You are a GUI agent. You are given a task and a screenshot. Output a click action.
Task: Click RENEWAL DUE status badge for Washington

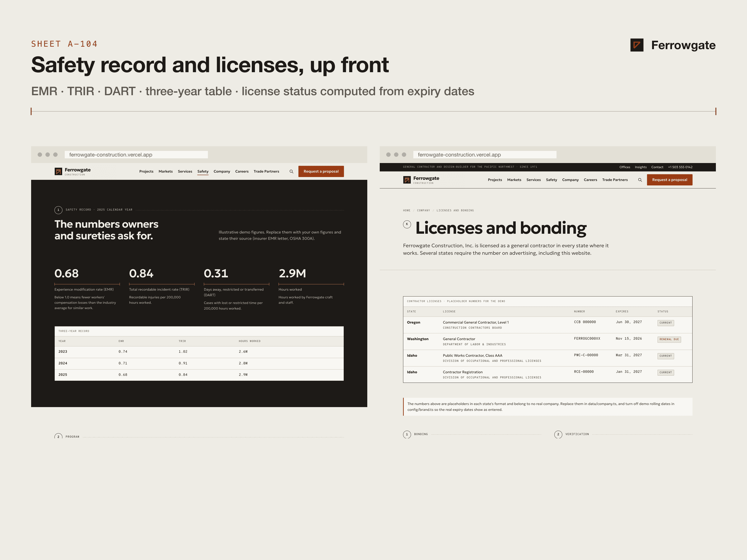coord(669,340)
